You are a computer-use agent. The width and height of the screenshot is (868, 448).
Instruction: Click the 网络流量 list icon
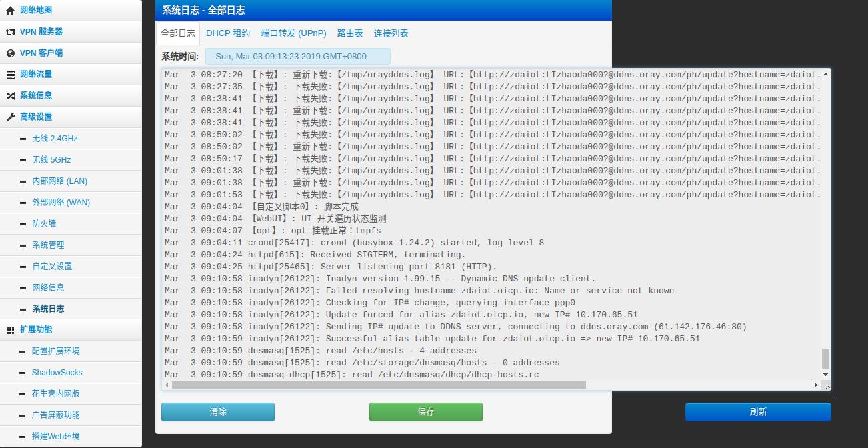10,75
